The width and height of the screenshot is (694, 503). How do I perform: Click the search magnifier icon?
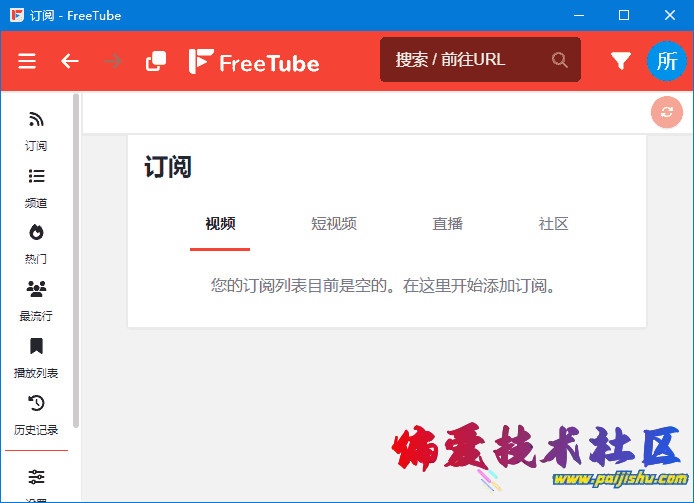point(559,60)
